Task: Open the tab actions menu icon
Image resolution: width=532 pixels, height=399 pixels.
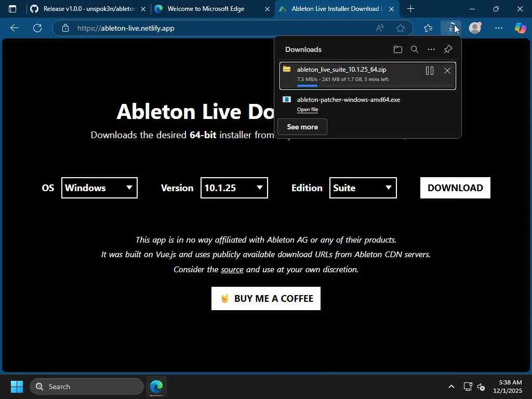Action: (x=12, y=9)
